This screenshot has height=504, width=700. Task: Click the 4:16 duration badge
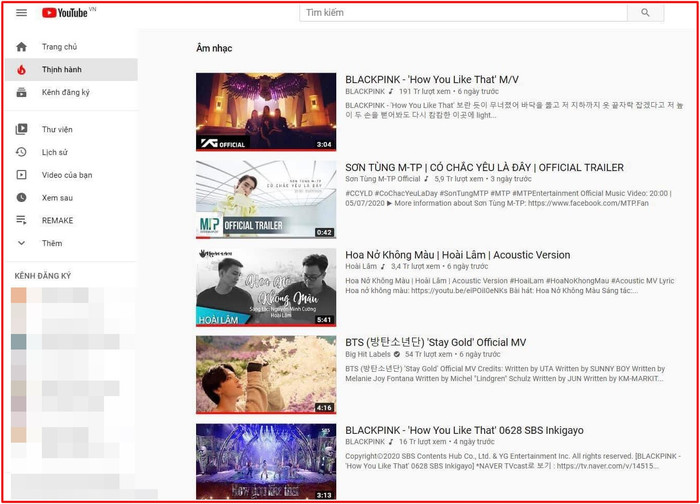[x=324, y=408]
